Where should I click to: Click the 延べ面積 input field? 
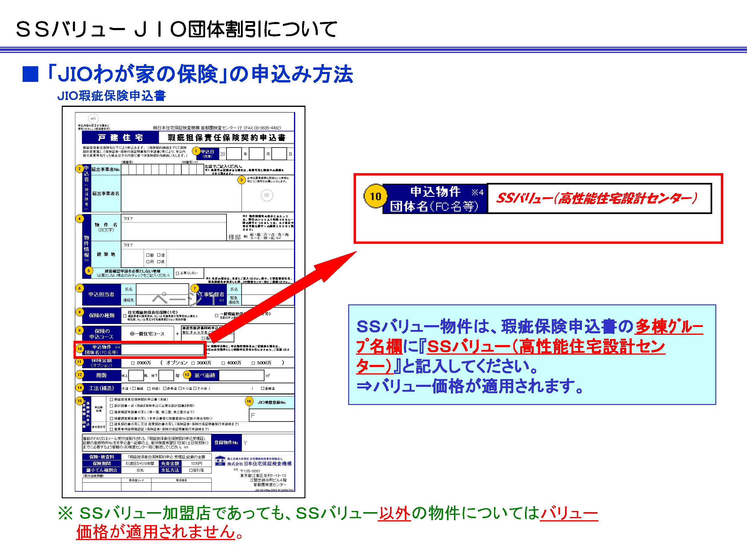(x=242, y=375)
